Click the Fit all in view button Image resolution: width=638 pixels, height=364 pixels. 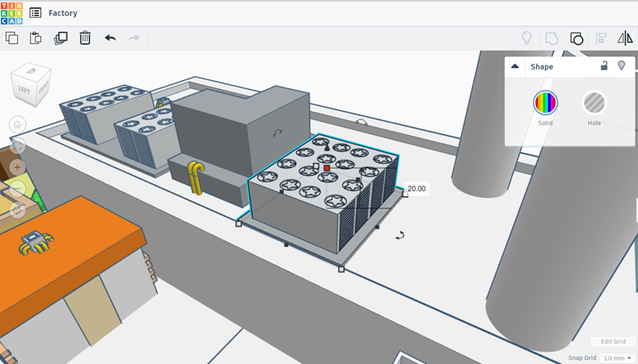tap(17, 146)
